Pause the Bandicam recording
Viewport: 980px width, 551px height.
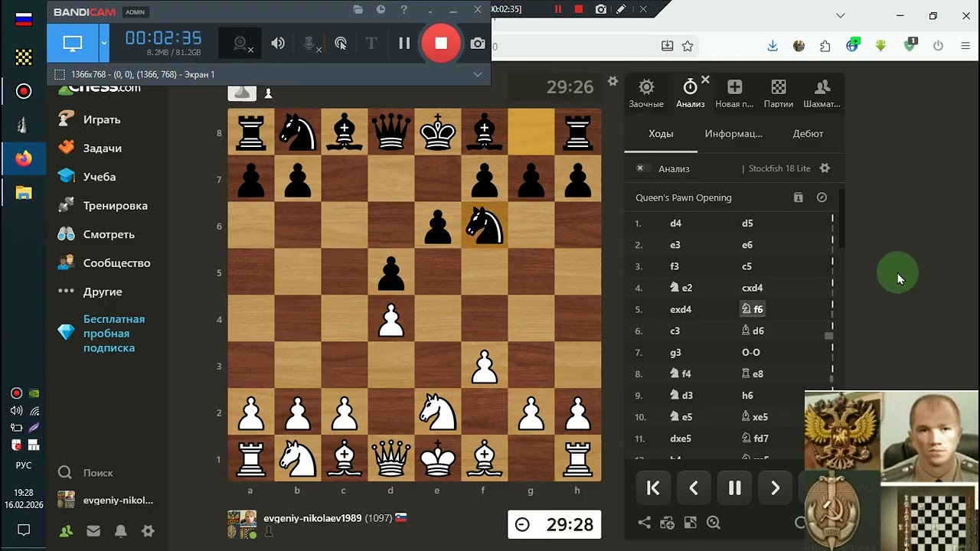tap(404, 44)
